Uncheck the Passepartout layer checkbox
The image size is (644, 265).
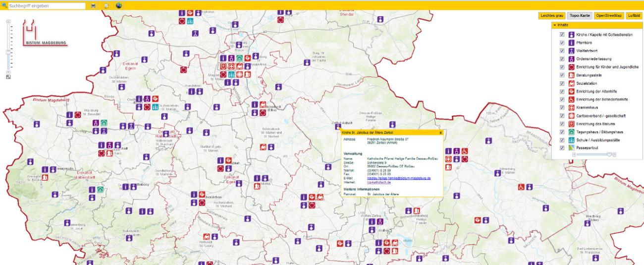[561, 147]
